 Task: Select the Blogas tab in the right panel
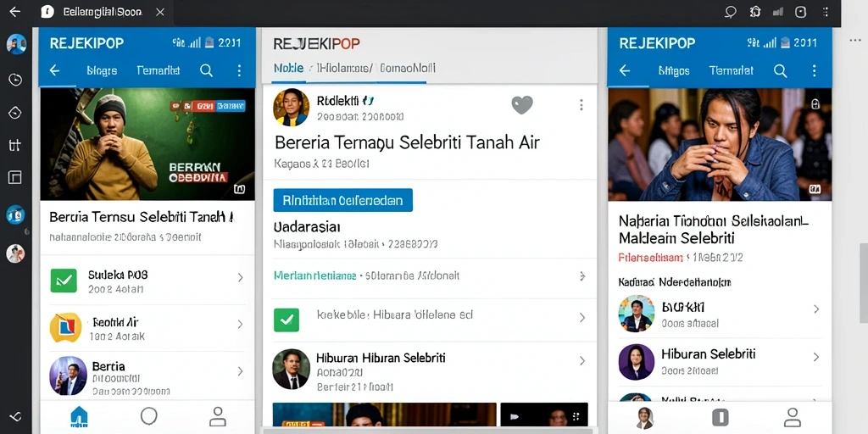click(674, 71)
